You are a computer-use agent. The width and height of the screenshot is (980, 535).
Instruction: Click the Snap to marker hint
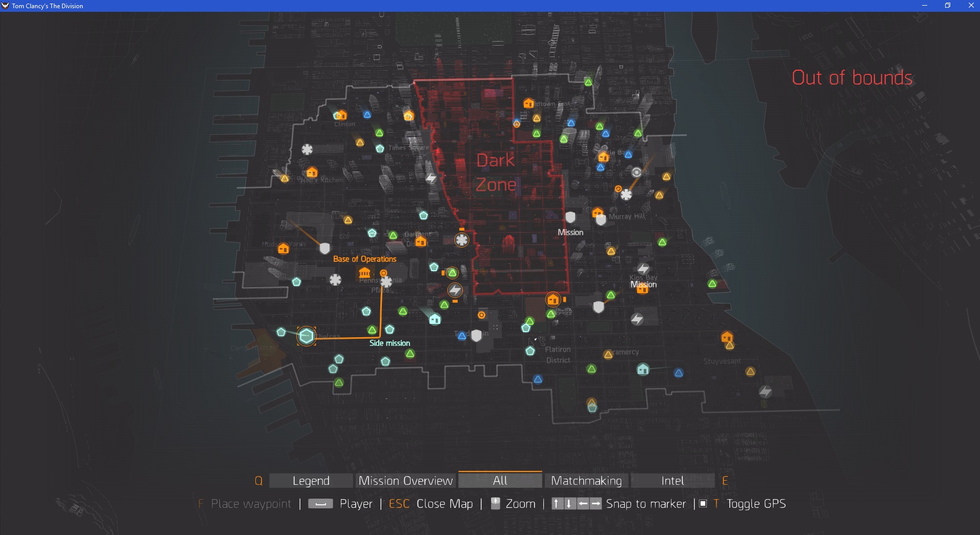click(619, 504)
